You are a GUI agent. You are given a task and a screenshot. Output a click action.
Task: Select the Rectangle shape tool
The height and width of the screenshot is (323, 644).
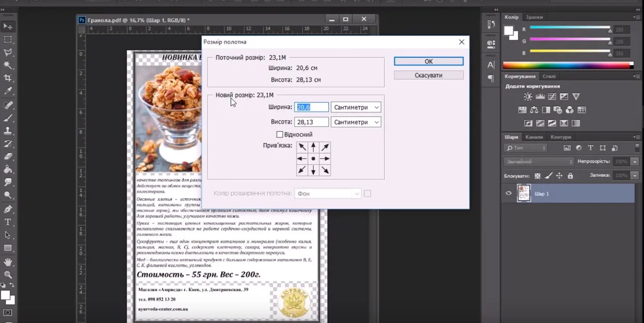[8, 248]
